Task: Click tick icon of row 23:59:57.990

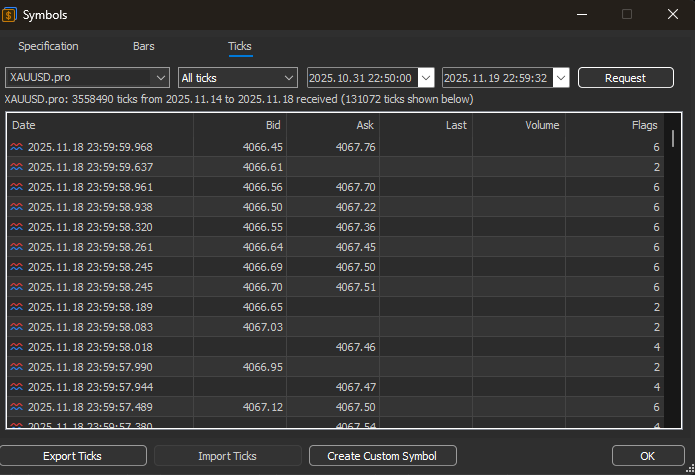Action: coord(16,367)
